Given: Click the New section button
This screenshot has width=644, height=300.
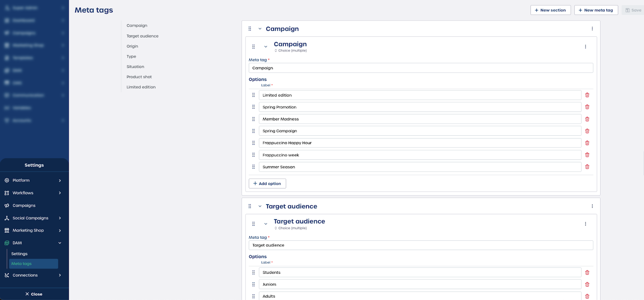Looking at the screenshot, I should [550, 10].
